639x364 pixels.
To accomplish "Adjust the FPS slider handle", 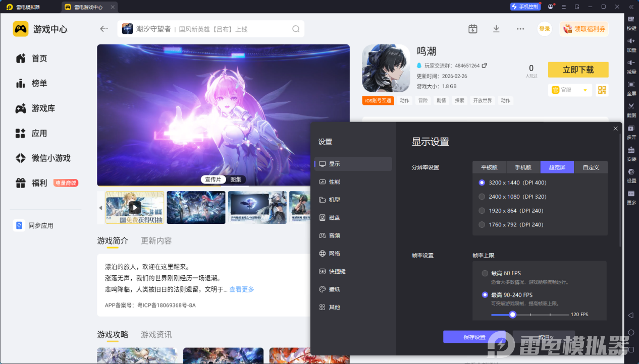I will click(x=513, y=315).
